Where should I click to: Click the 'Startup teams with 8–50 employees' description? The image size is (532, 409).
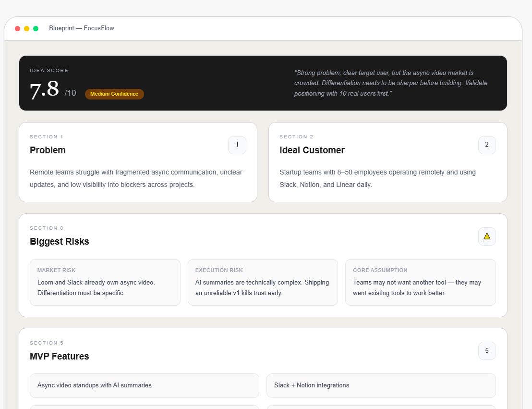point(377,178)
